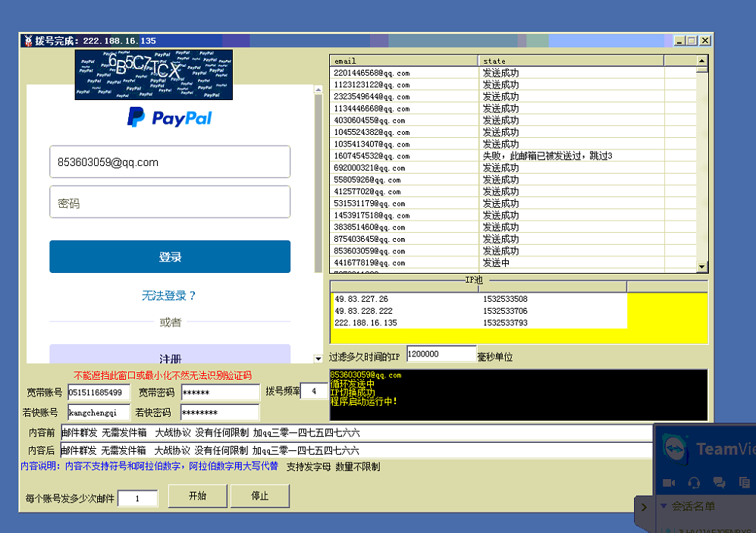Image resolution: width=756 pixels, height=533 pixels.
Task: Click the PayPal logo
Action: (170, 118)
